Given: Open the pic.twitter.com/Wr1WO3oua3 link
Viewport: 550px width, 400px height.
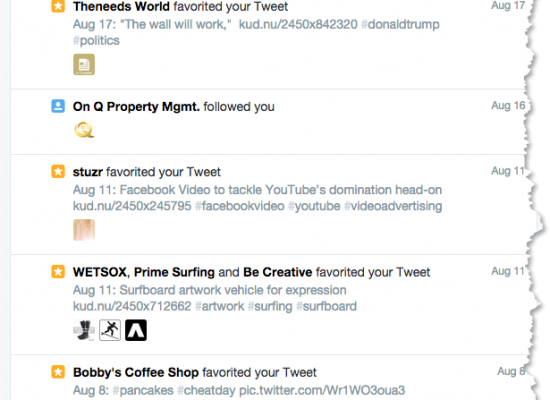Looking at the screenshot, I should [x=322, y=390].
